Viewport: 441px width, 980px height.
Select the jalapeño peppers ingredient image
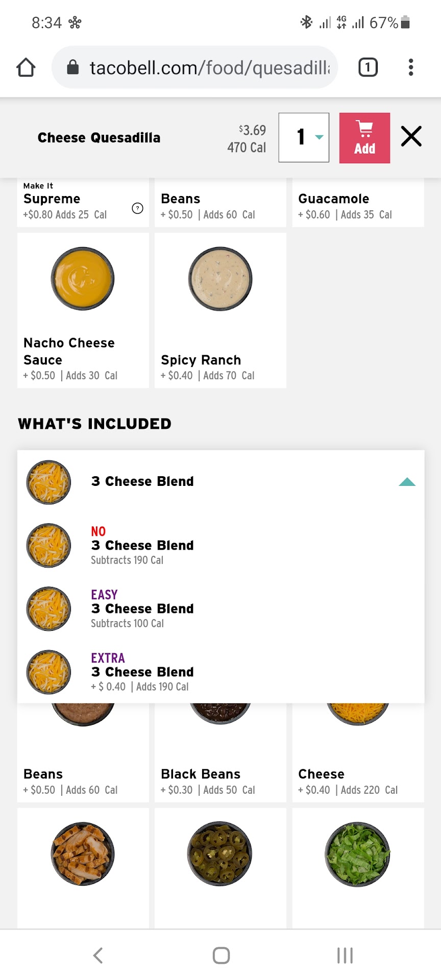[x=220, y=853]
